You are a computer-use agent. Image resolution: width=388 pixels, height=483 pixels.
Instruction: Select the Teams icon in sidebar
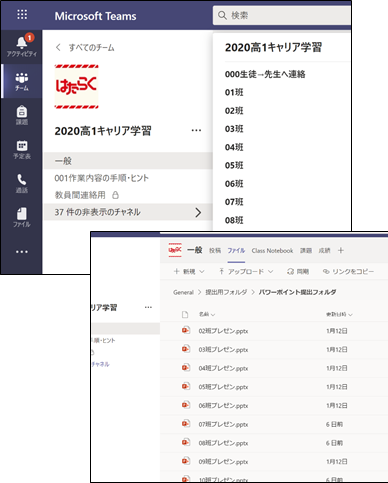[22, 81]
